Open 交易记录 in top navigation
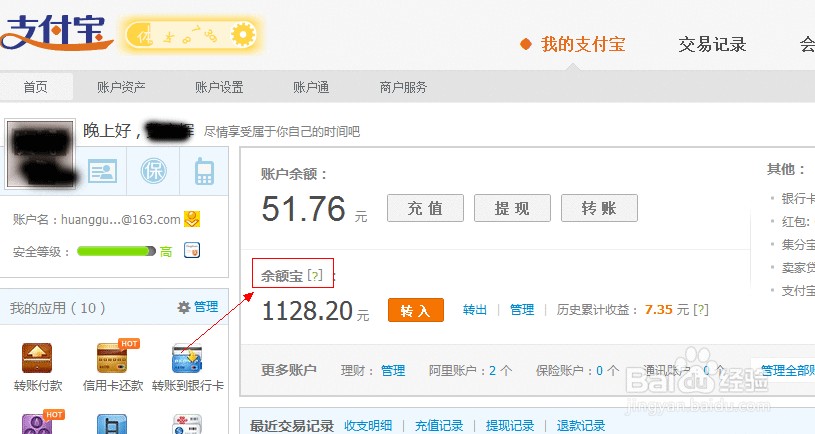This screenshot has width=815, height=434. click(x=712, y=44)
